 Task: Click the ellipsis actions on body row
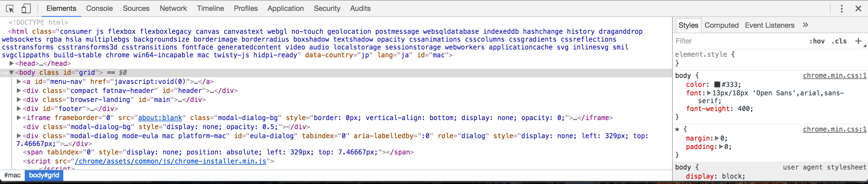pyautogui.click(x=4, y=73)
